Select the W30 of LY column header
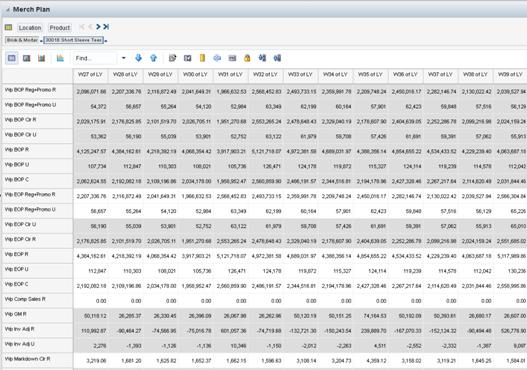 195,75
